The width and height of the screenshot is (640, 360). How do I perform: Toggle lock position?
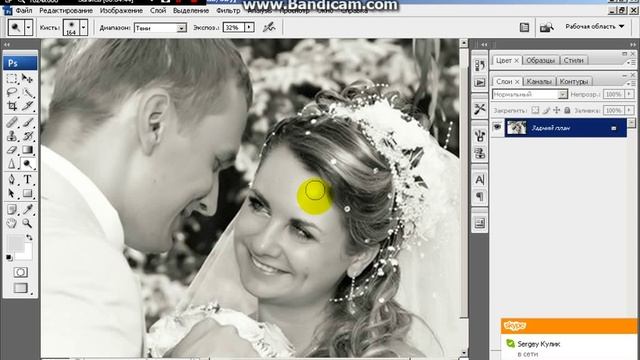[x=556, y=110]
